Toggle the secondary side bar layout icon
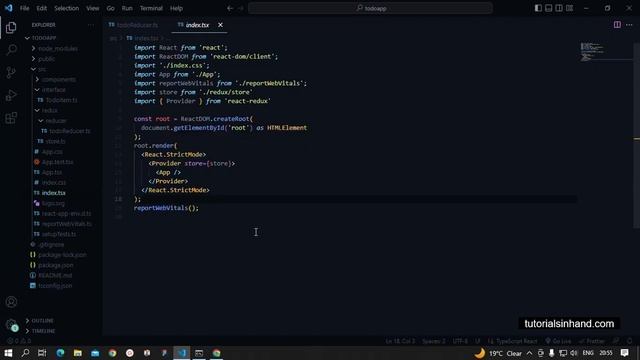The width and height of the screenshot is (640, 360). [x=559, y=8]
